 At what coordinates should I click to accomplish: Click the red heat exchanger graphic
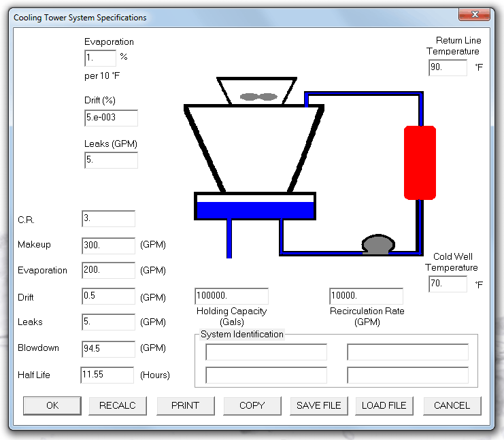coord(420,163)
